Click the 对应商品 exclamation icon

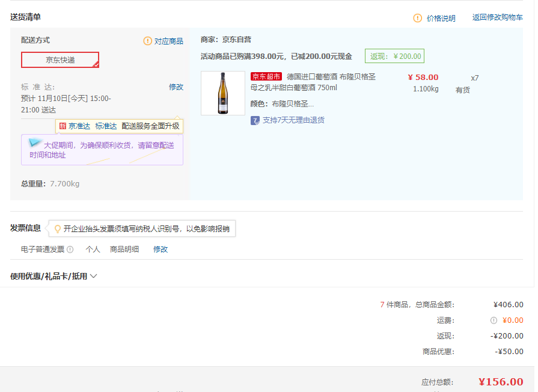point(147,41)
